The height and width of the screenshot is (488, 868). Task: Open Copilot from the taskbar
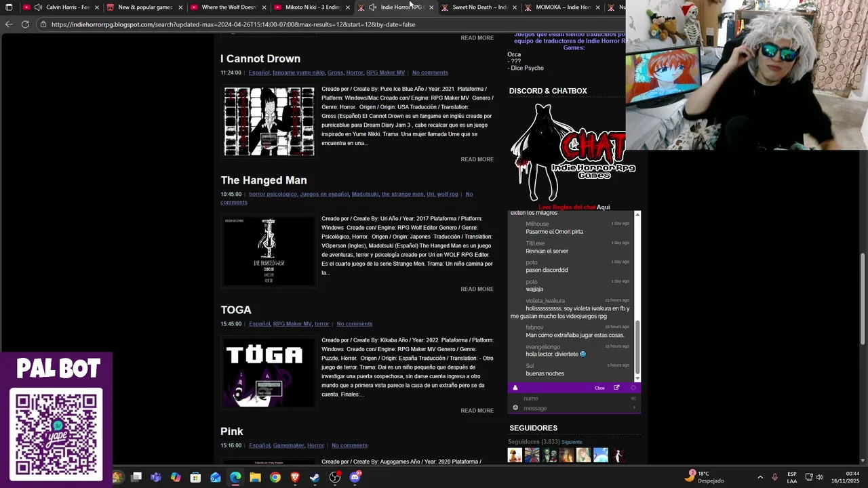(x=176, y=477)
